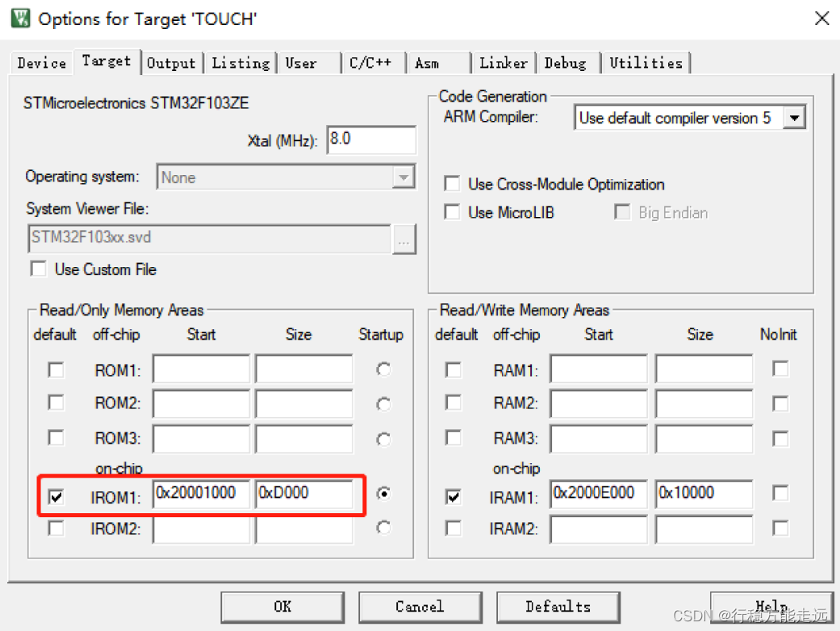Switch to the C/C++ tab
840x631 pixels.
point(374,63)
